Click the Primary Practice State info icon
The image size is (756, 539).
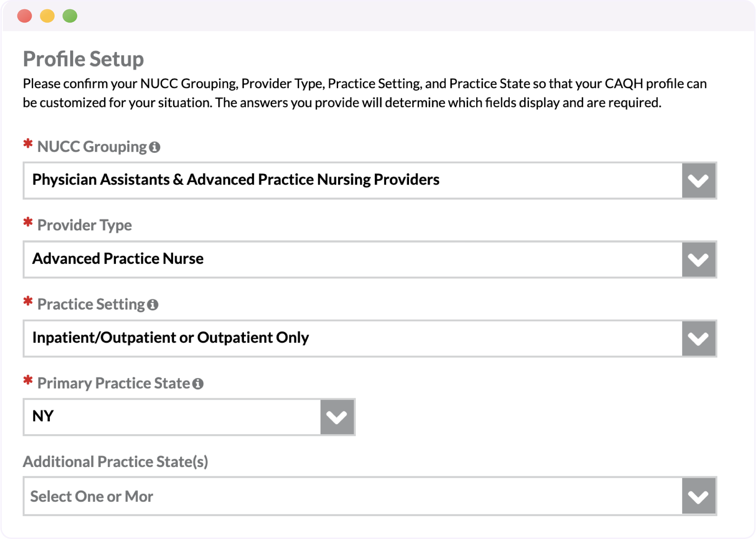198,384
